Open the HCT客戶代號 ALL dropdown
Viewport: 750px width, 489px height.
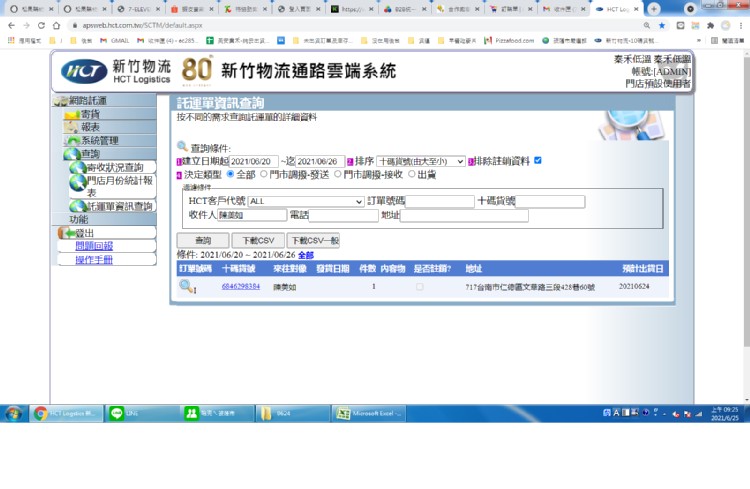pyautogui.click(x=306, y=201)
